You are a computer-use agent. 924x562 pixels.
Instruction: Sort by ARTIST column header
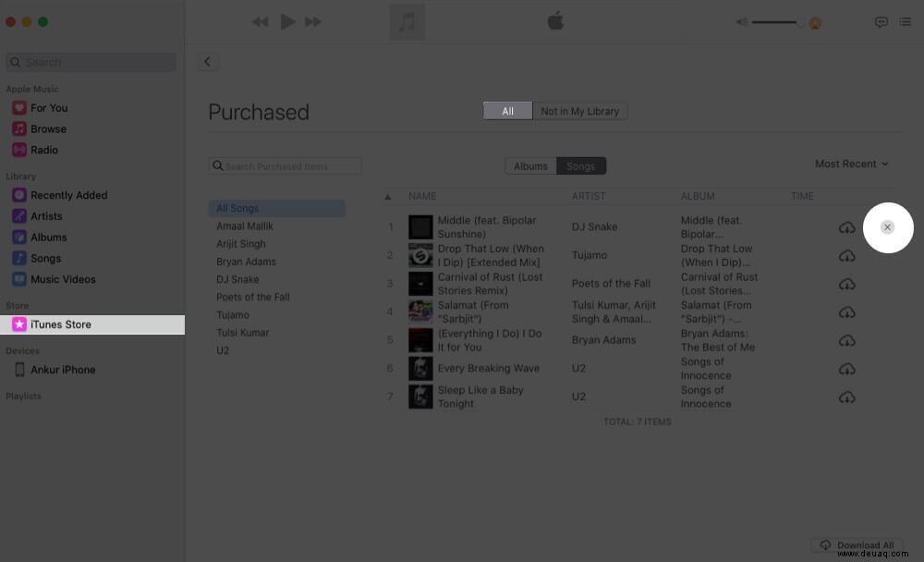pos(588,196)
